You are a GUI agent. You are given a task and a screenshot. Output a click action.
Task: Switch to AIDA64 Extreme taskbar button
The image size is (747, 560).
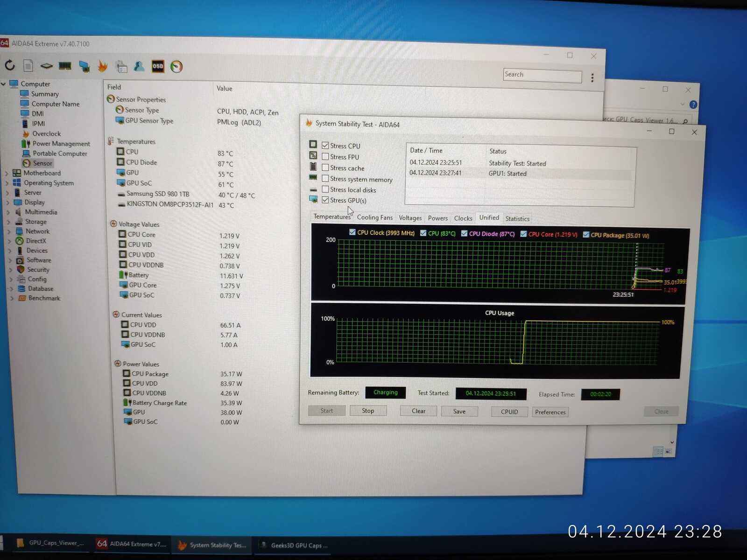point(132,544)
